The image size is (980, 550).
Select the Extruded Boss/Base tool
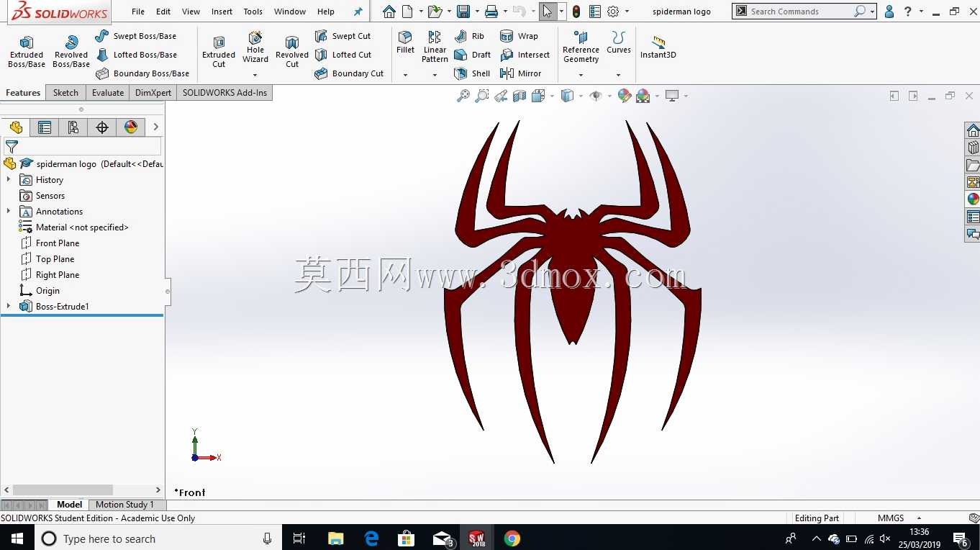tap(27, 52)
